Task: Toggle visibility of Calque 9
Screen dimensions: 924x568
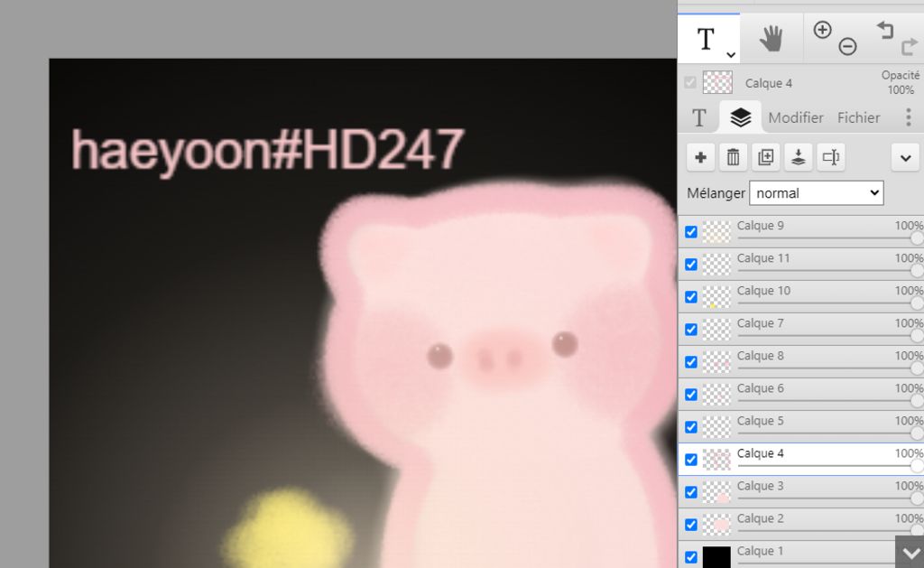Action: coord(691,232)
